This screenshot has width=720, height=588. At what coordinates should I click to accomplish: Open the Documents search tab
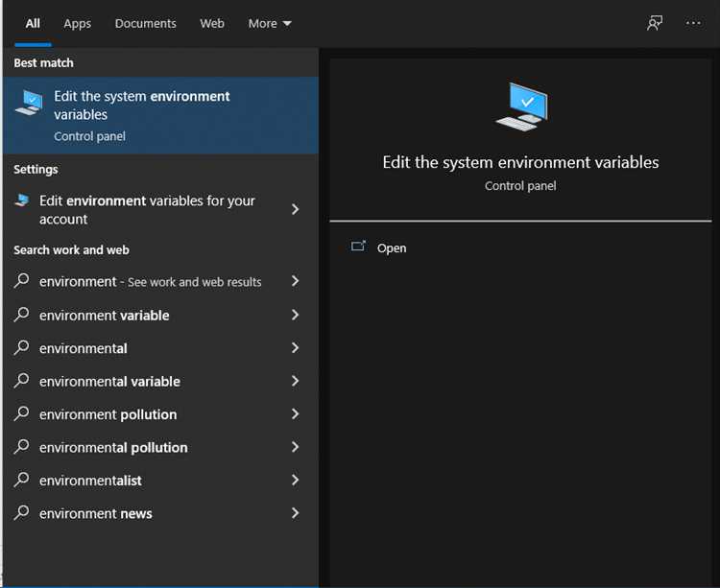[146, 23]
